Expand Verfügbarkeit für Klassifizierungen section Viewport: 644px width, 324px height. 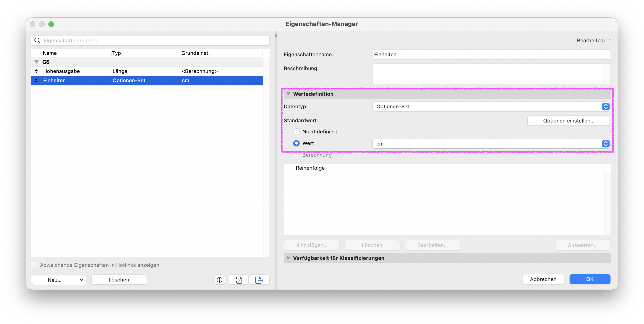click(288, 258)
